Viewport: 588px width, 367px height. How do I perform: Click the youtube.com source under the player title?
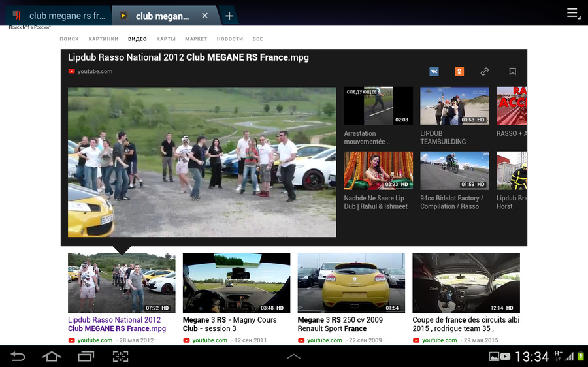click(95, 71)
